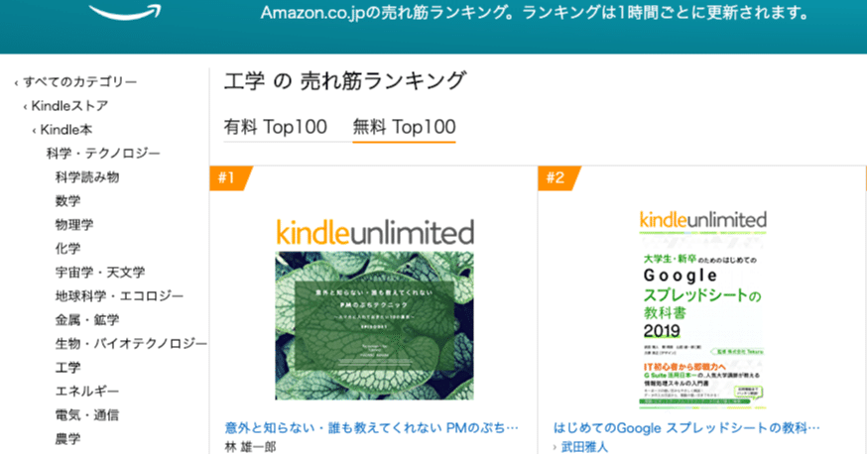Screen dimensions: 868x454
Task: Click the Amazon smile logo
Action: [x=125, y=12]
